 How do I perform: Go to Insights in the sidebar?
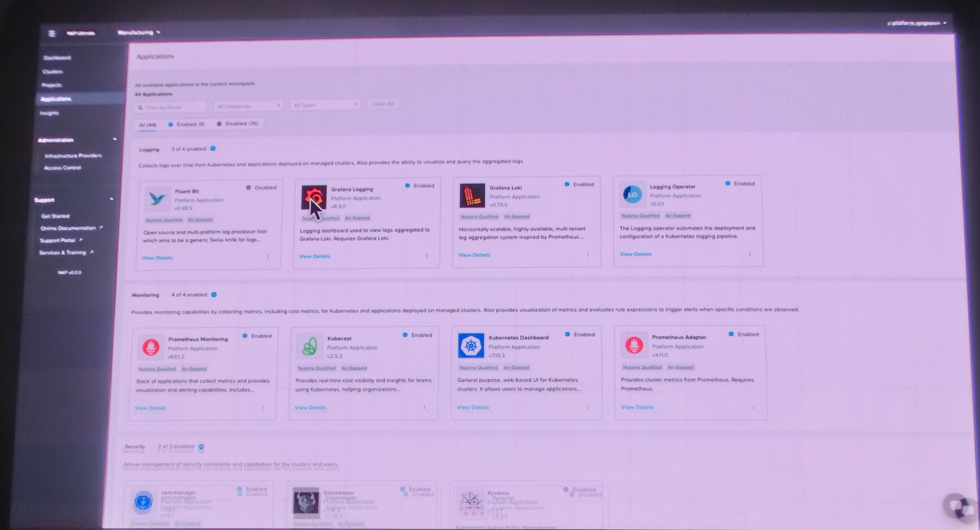pyautogui.click(x=49, y=113)
